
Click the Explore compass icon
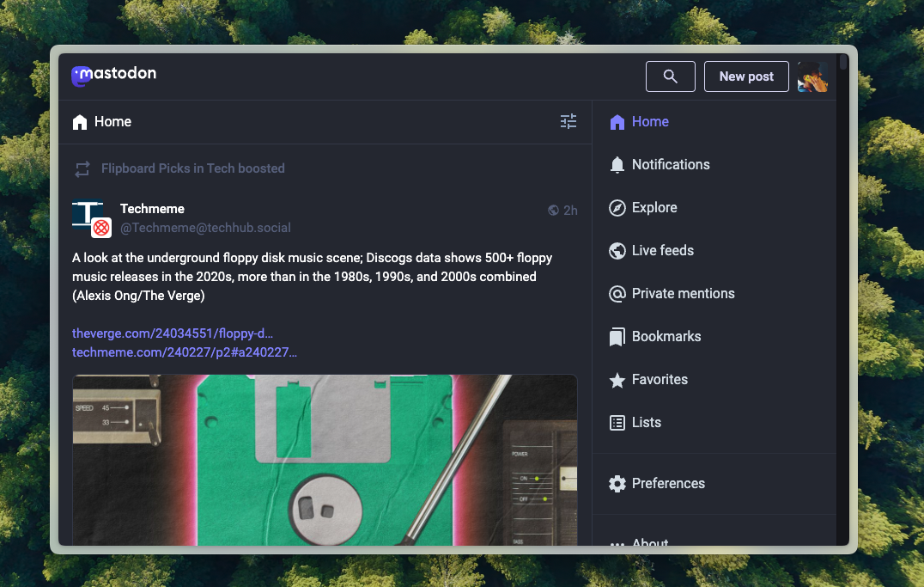click(x=617, y=208)
